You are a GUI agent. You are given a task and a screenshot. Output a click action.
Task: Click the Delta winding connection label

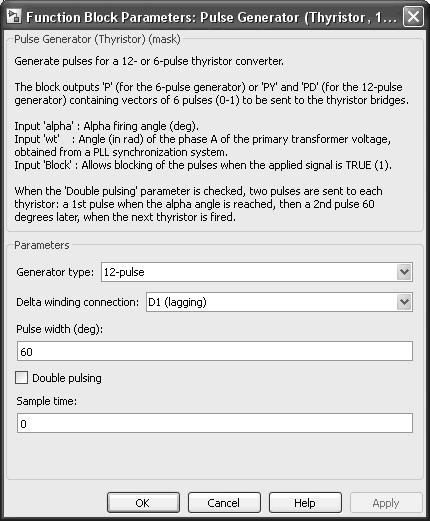click(x=78, y=302)
